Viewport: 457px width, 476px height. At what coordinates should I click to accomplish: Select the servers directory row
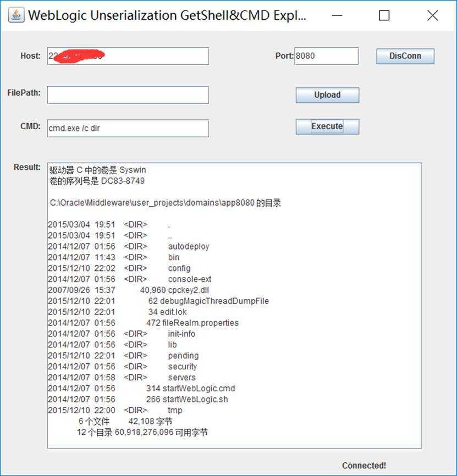point(122,378)
